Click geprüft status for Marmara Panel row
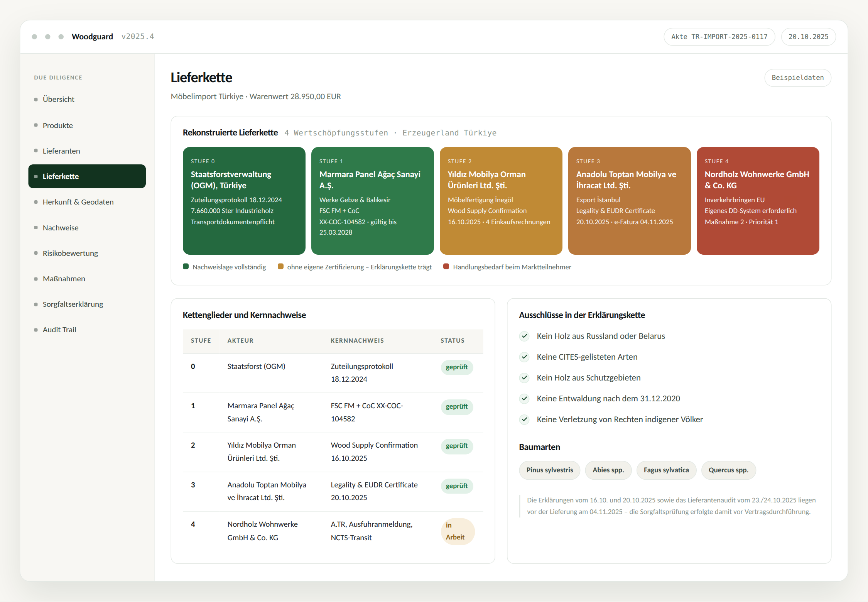 [x=457, y=407]
